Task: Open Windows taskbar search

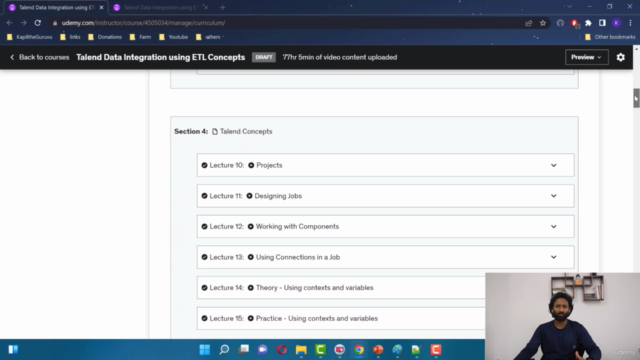Action: coord(224,349)
